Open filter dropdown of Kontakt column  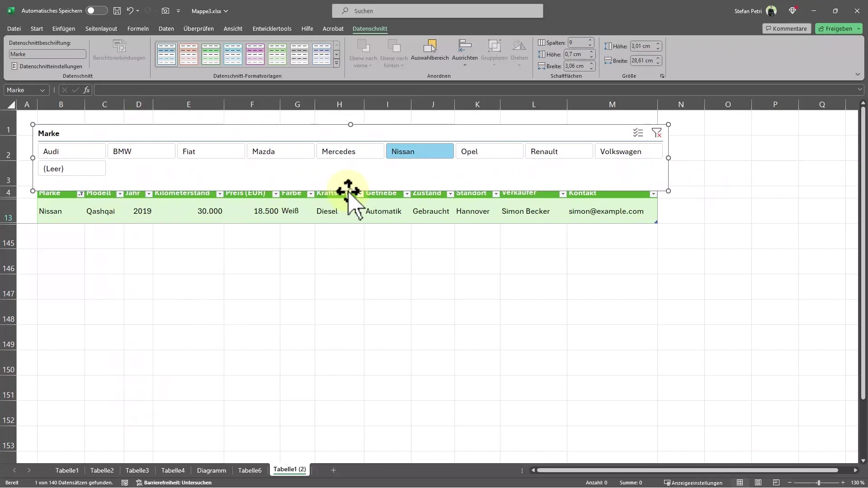point(653,194)
